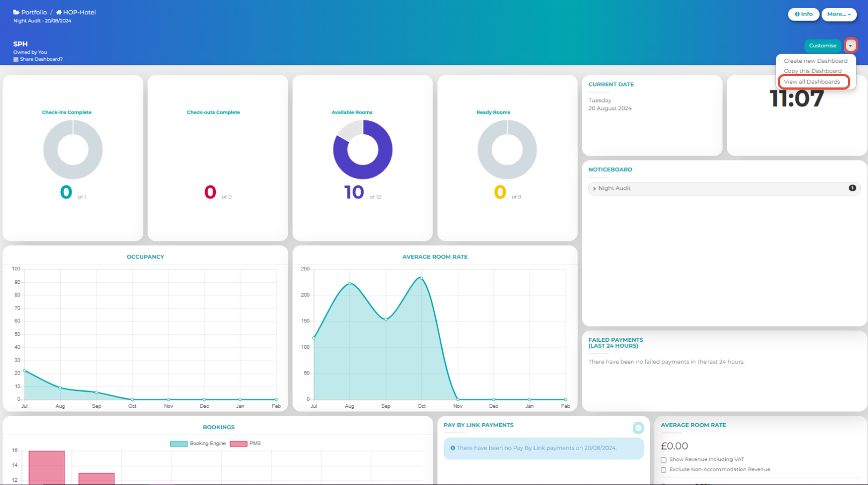Click the Customise button

(822, 46)
